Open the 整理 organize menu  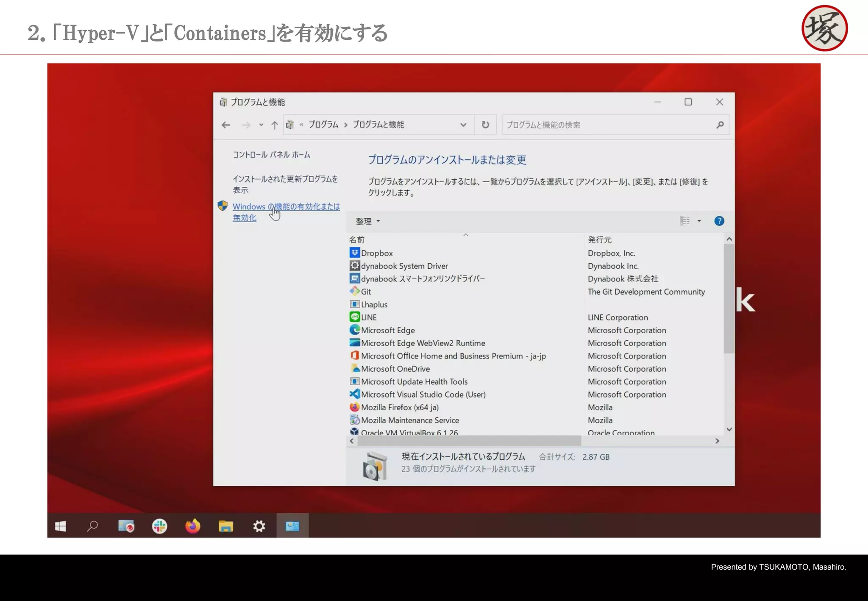[x=367, y=221]
